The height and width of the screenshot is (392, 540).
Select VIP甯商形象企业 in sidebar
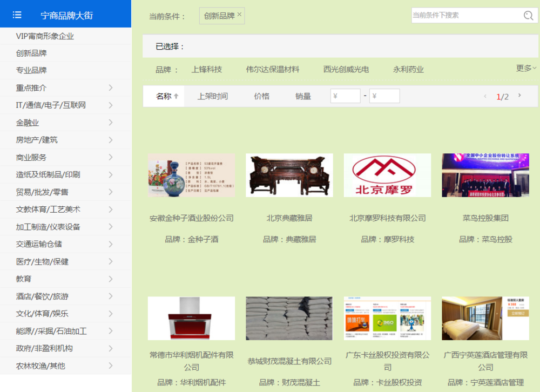click(45, 36)
